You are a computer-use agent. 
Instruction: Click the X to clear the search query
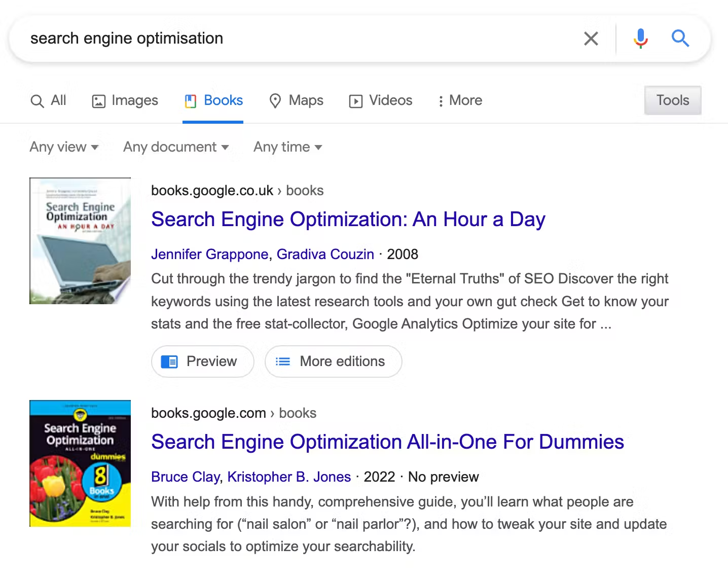591,38
